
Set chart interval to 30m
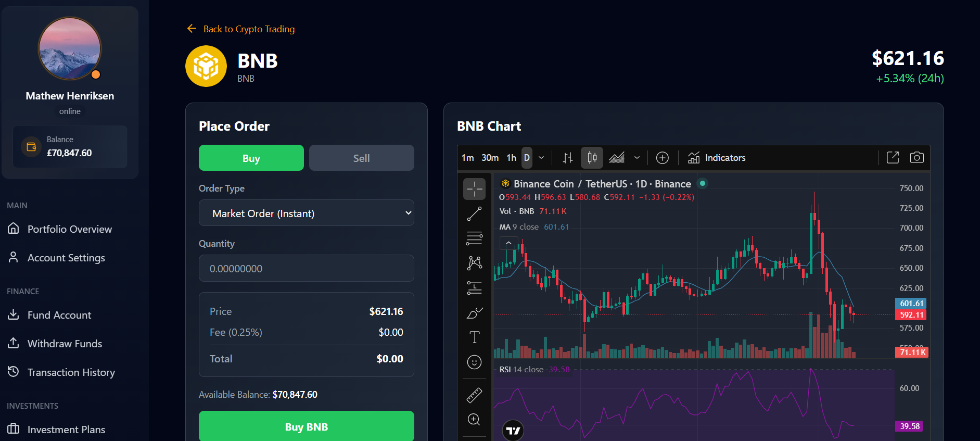pos(490,158)
